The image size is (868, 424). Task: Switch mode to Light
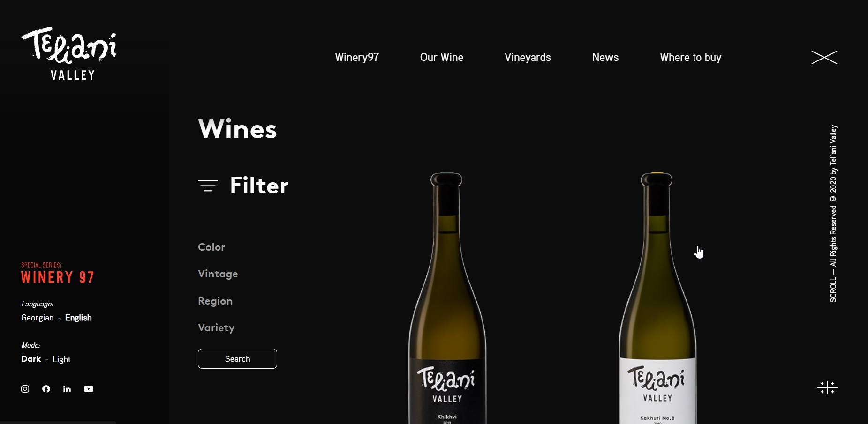(61, 359)
